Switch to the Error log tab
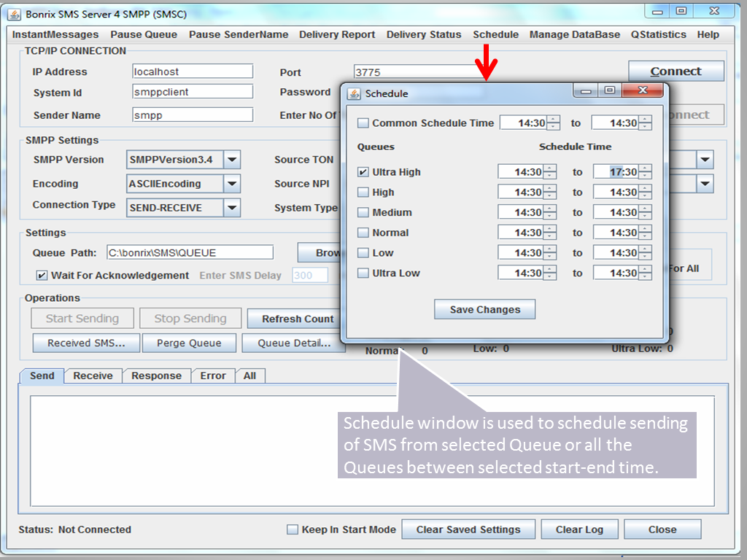The width and height of the screenshot is (747, 560). point(213,376)
